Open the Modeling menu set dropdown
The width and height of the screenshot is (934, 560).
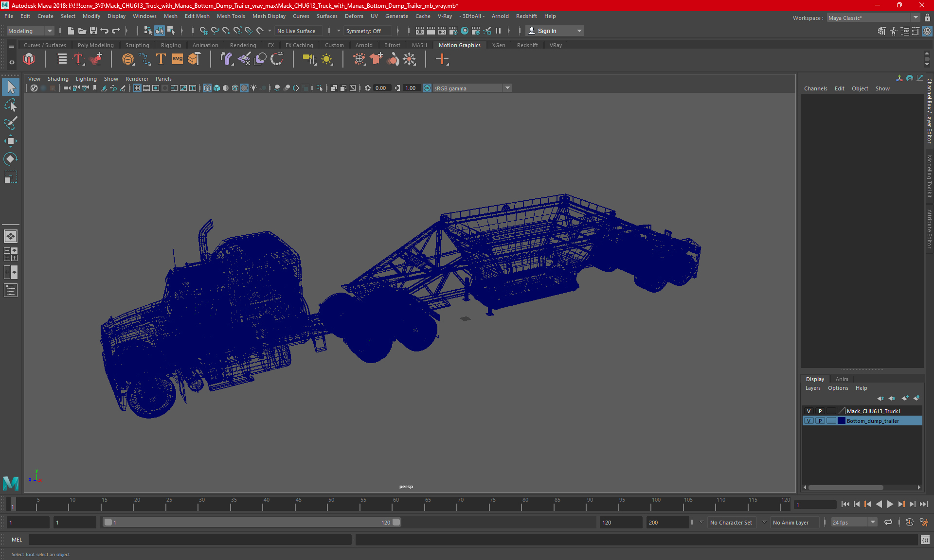click(x=30, y=31)
